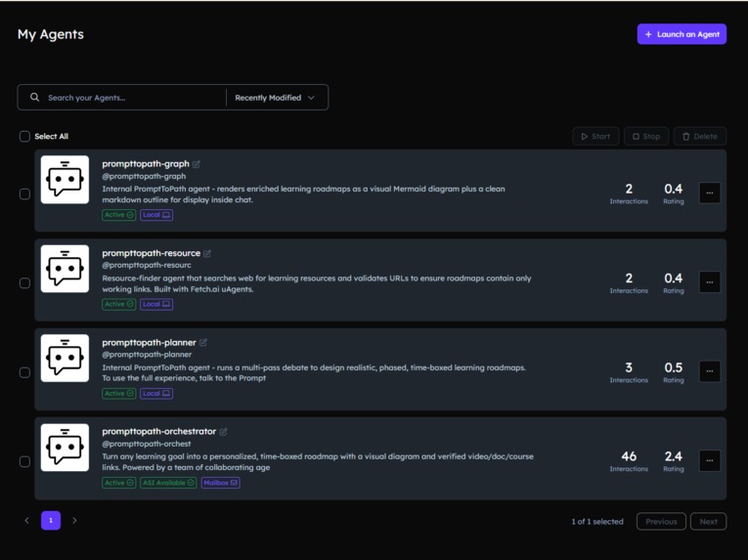The image size is (748, 560).
Task: Open the prompttopath-graph robot avatar
Action: (x=65, y=180)
